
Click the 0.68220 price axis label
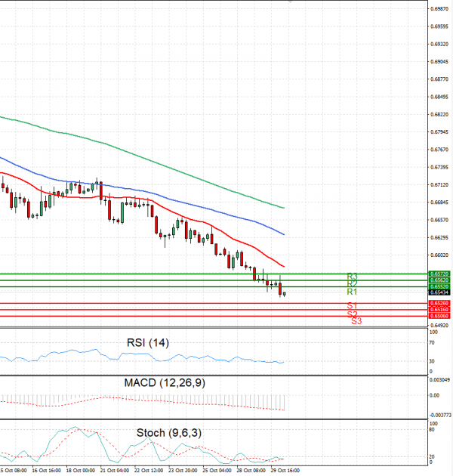click(439, 114)
